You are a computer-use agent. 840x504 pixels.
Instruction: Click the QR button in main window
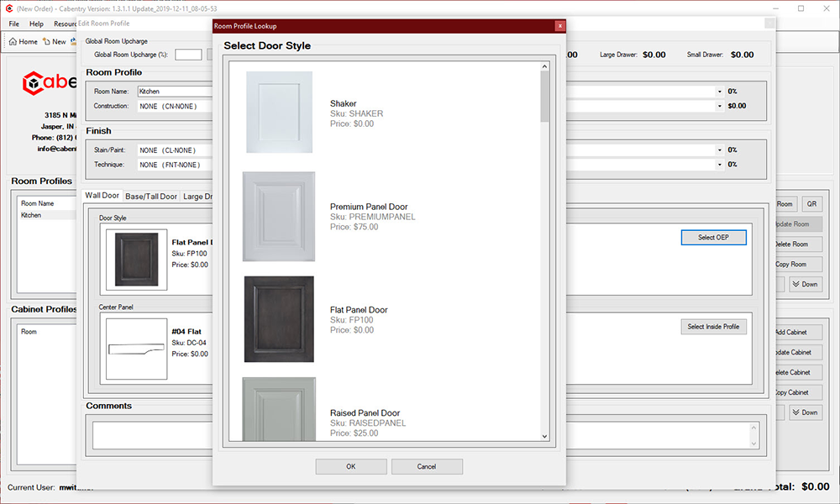pyautogui.click(x=811, y=204)
